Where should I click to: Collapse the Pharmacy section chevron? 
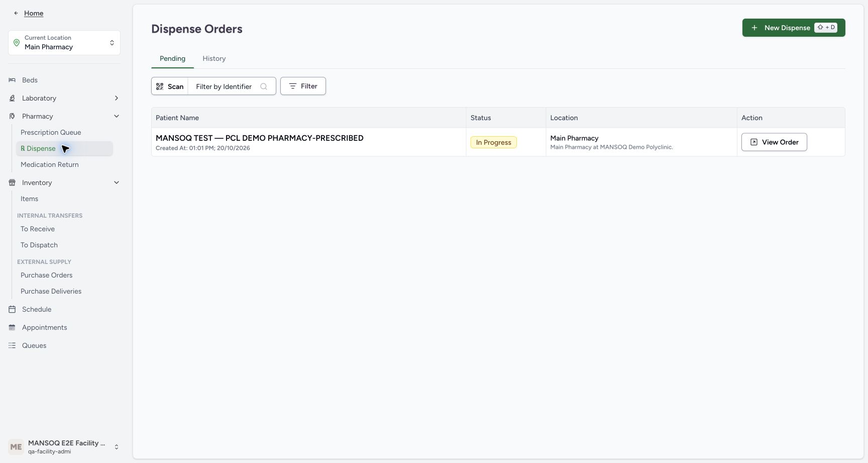click(x=117, y=116)
